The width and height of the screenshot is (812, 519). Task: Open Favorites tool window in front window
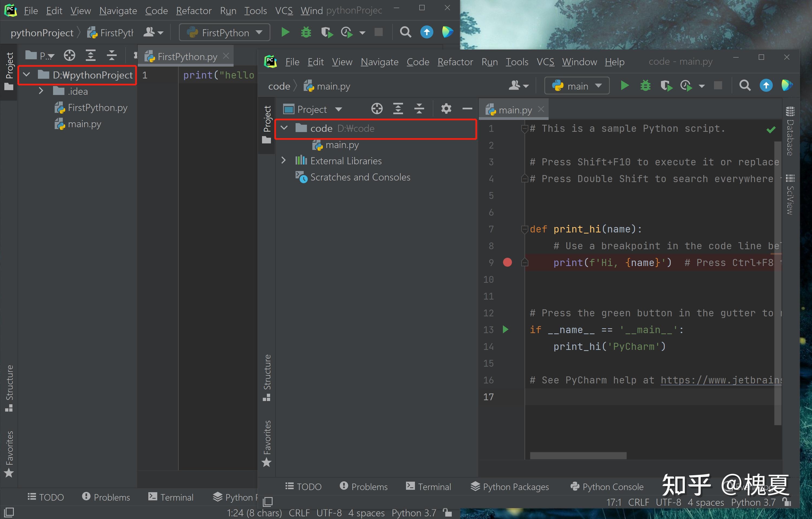pos(267,443)
